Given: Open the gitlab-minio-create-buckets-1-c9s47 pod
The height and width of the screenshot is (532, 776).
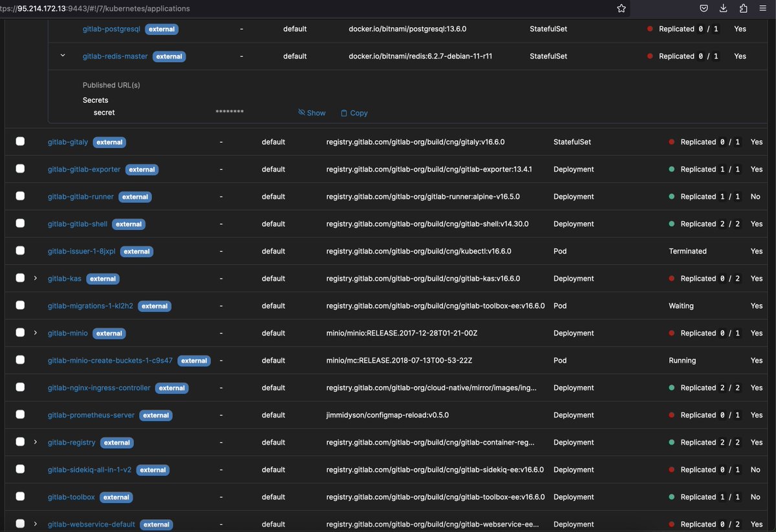Looking at the screenshot, I should (110, 361).
